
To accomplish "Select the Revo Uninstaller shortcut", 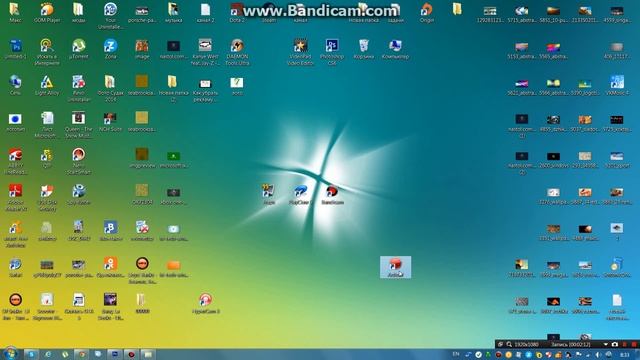I will (78, 88).
